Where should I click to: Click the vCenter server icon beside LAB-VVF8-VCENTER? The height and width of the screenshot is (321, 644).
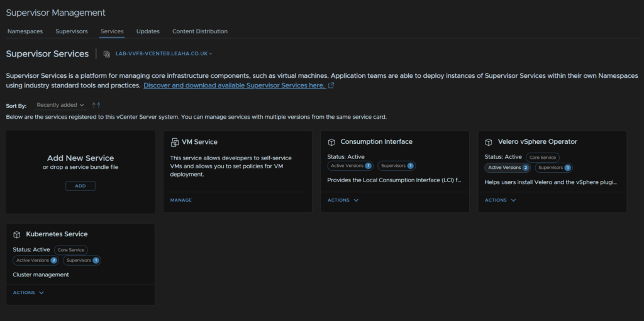tap(107, 54)
